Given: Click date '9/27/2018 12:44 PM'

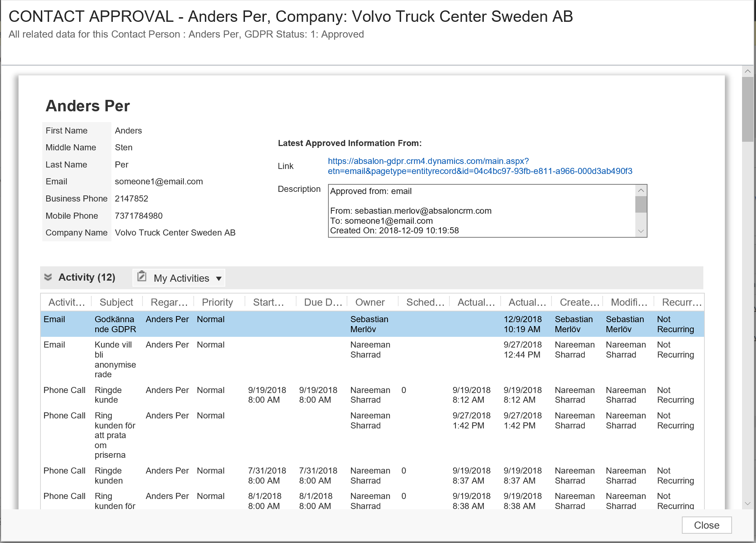Looking at the screenshot, I should (523, 349).
